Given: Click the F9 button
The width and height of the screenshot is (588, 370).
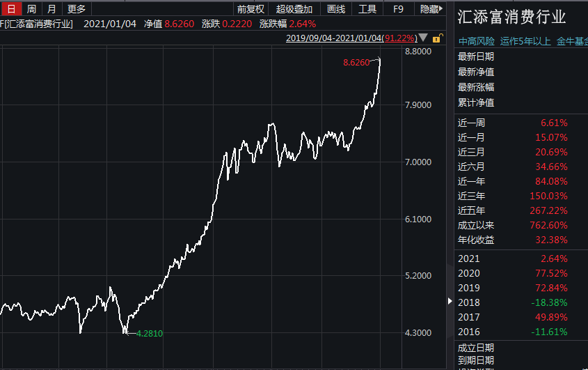Looking at the screenshot, I should [398, 8].
